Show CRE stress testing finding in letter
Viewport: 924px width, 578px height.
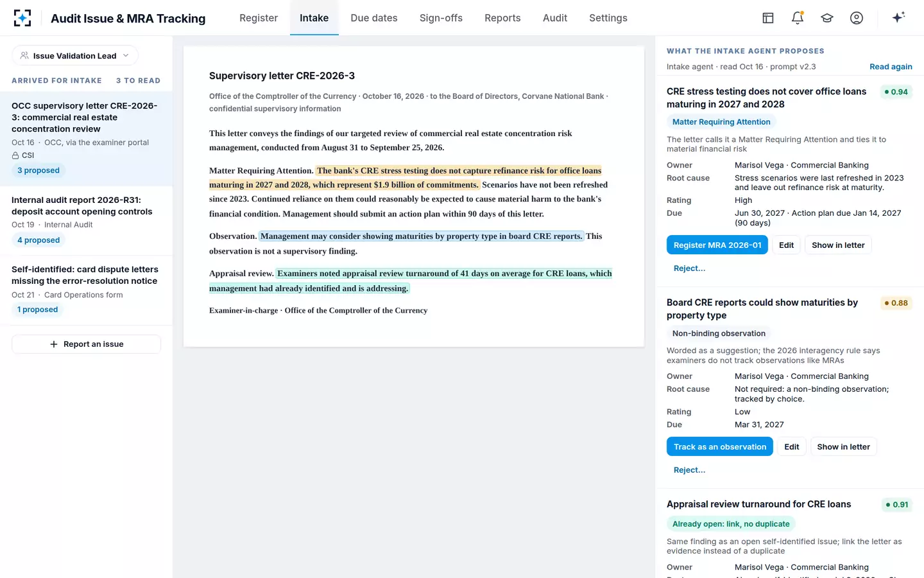838,245
